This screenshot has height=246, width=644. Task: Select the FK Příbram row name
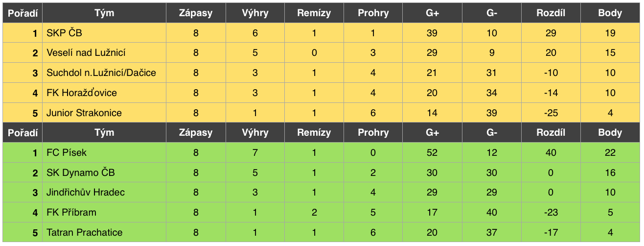click(71, 212)
